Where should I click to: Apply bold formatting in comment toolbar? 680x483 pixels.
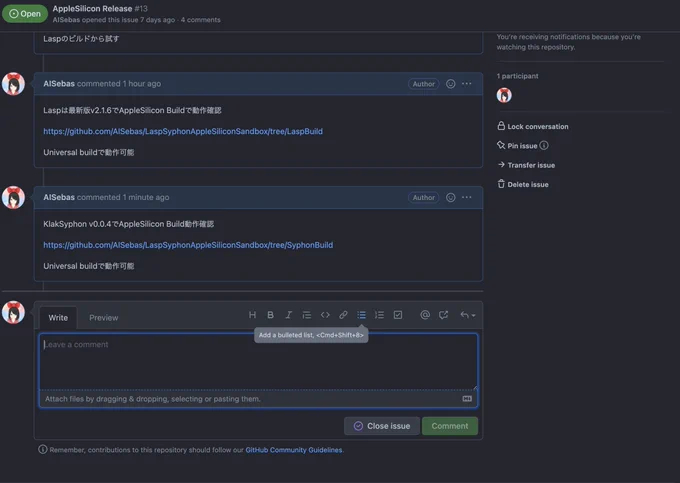coord(270,315)
